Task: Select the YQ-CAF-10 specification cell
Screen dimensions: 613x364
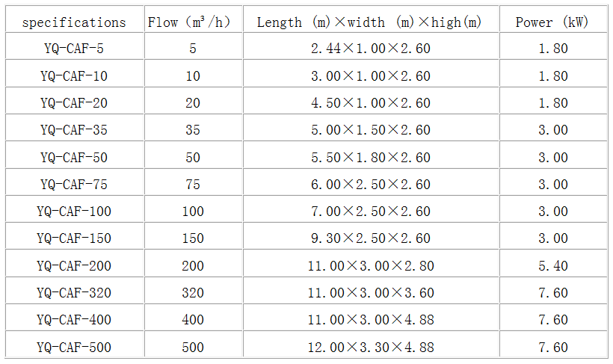Action: coord(74,76)
